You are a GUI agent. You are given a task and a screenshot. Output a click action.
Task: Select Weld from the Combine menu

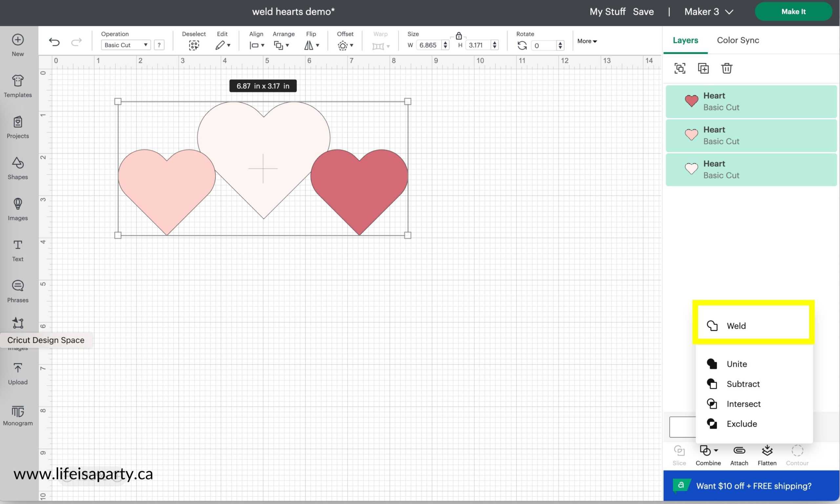753,326
